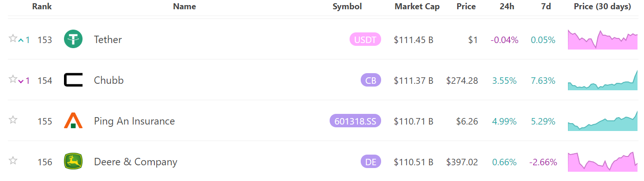Toggle the Deere & Company favorite star
The height and width of the screenshot is (181, 644).
pyautogui.click(x=13, y=161)
